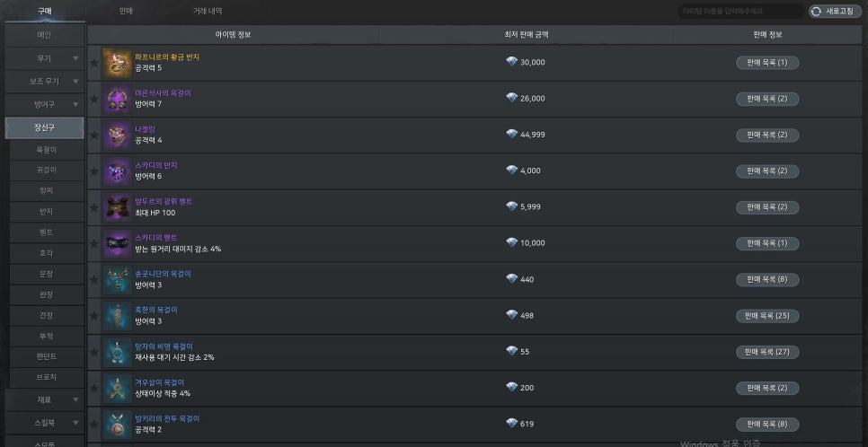The image size is (868, 447).
Task: Click the 스카디의 벨트 item icon
Action: pos(117,244)
